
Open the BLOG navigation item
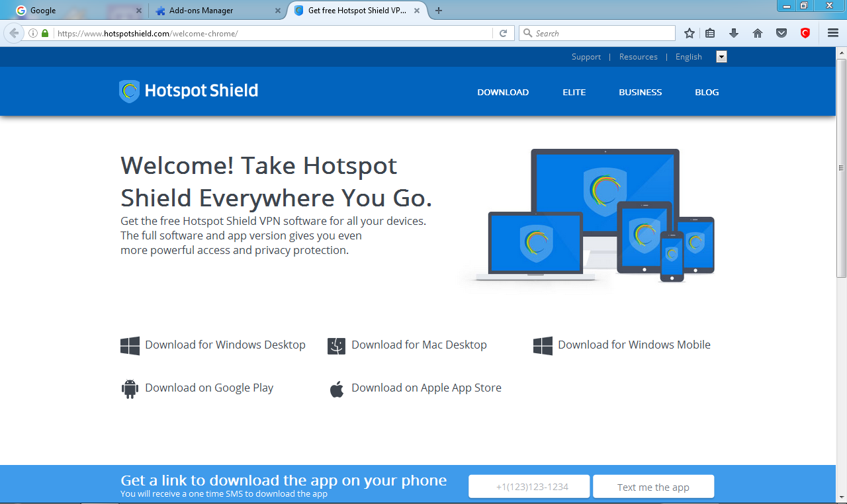pyautogui.click(x=707, y=93)
